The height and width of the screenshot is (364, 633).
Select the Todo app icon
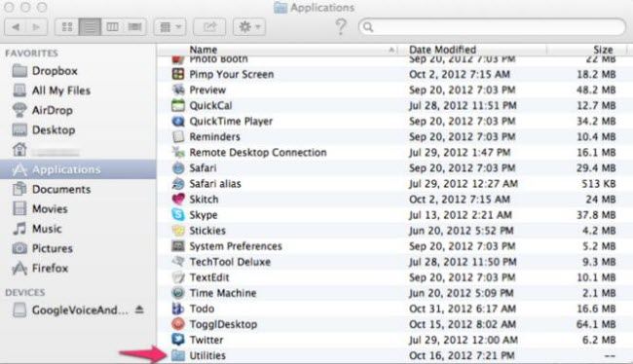click(x=178, y=309)
